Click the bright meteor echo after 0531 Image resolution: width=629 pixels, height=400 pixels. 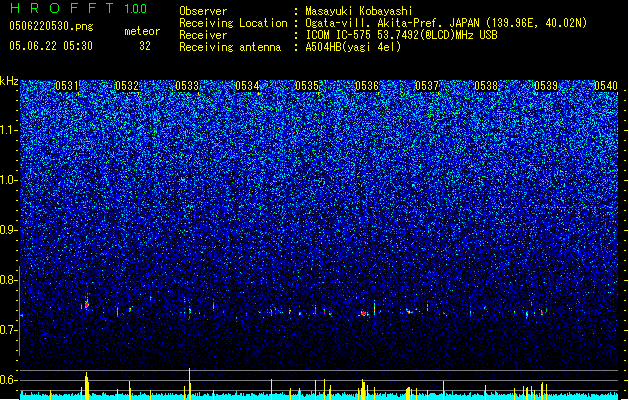(86, 304)
